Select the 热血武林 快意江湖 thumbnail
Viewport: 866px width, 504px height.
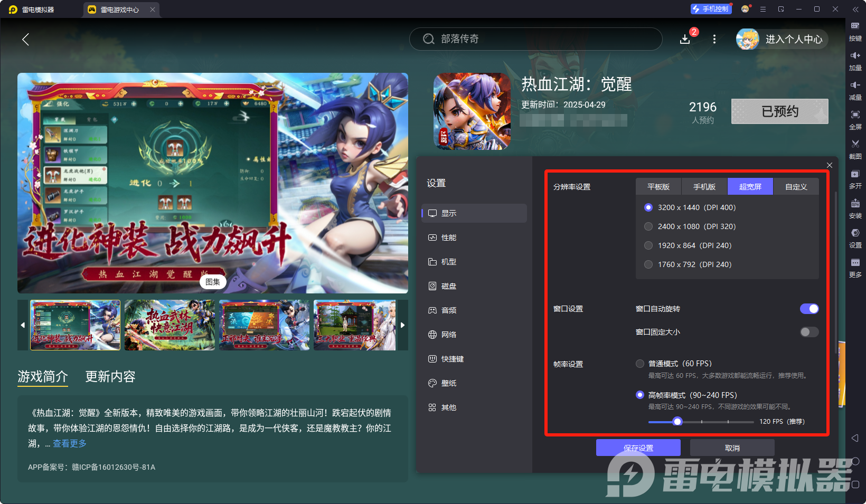(170, 325)
